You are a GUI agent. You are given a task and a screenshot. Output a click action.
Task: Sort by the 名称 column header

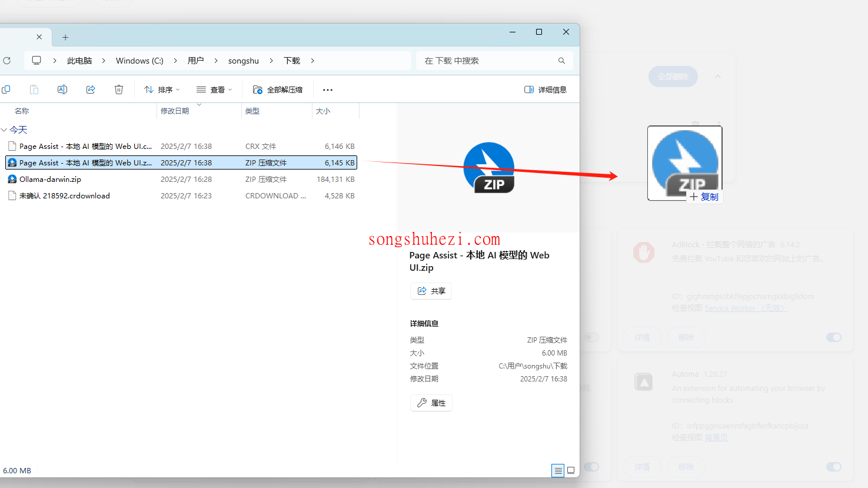(x=22, y=111)
